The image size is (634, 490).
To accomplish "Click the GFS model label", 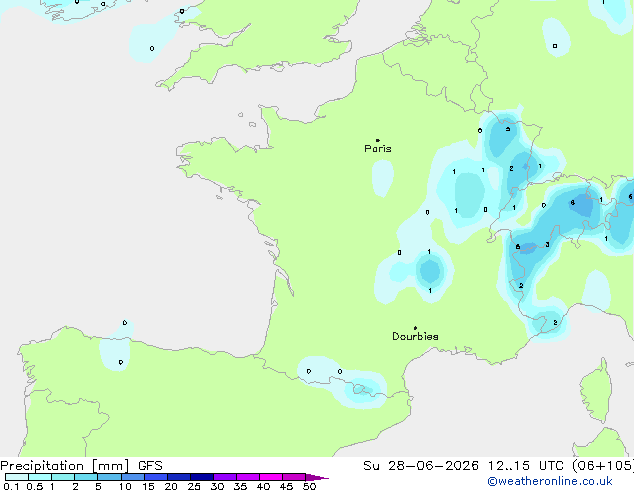I will pyautogui.click(x=150, y=466).
